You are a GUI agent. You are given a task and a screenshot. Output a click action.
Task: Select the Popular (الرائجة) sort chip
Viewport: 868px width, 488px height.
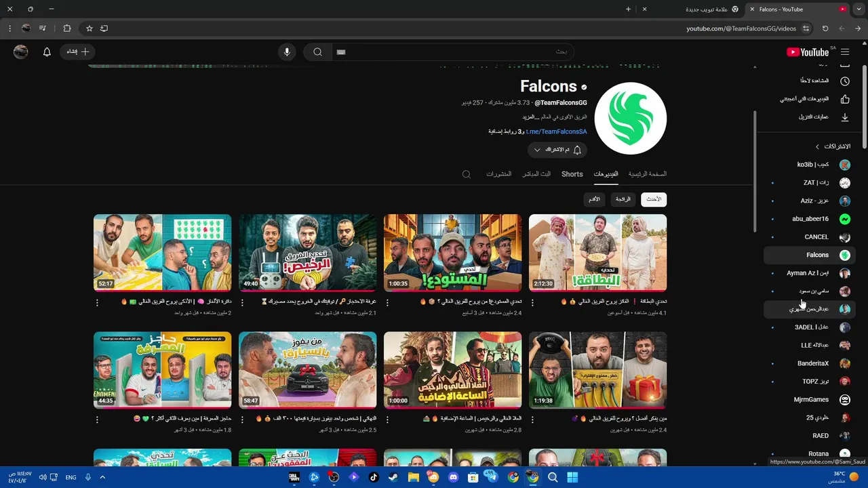point(623,199)
